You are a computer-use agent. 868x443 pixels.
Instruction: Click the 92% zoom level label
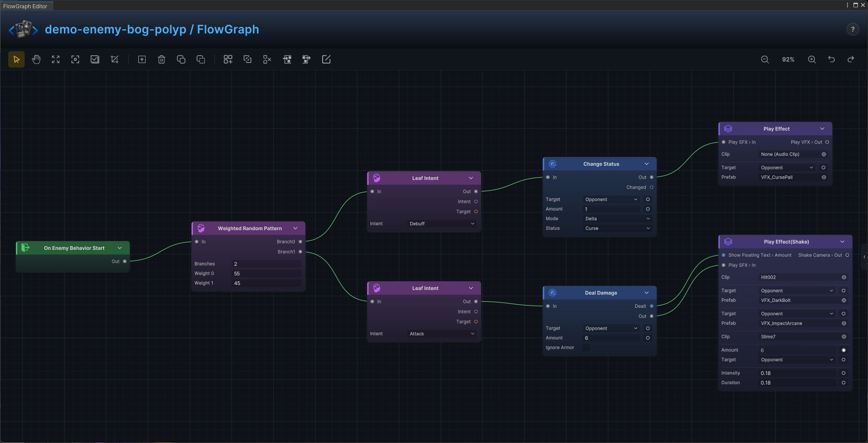(788, 59)
